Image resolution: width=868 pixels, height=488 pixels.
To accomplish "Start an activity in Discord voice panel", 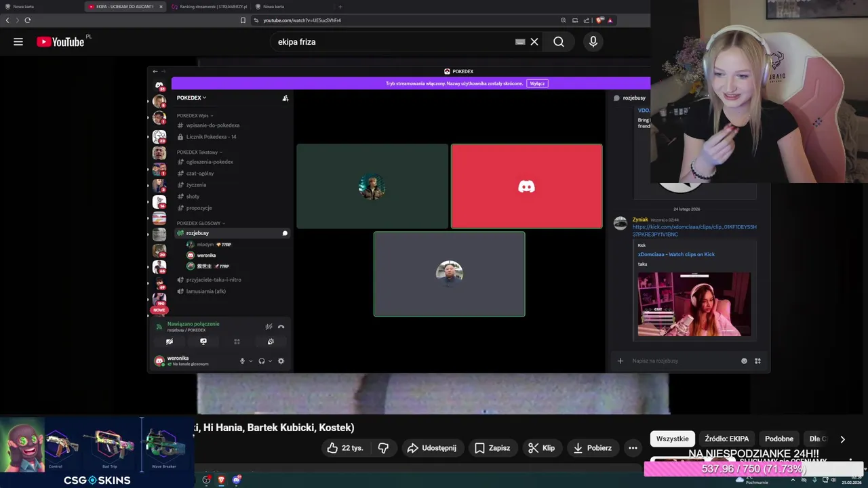I will (237, 342).
